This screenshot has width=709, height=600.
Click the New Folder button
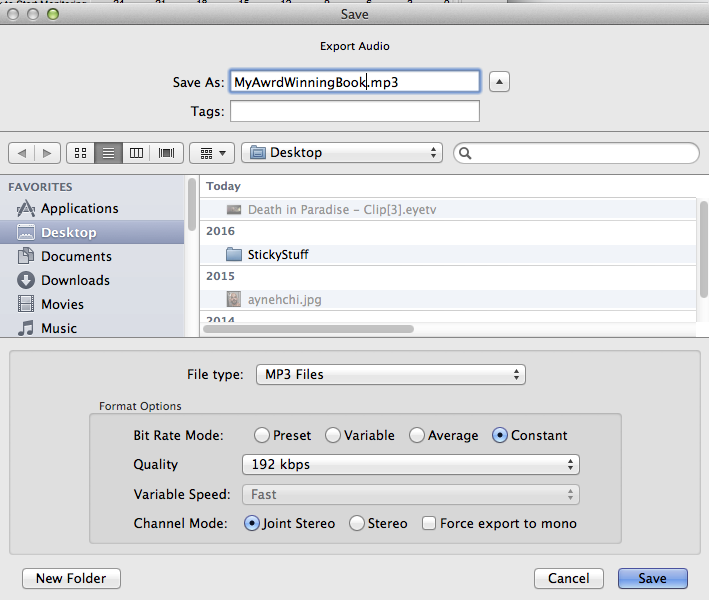pos(71,578)
